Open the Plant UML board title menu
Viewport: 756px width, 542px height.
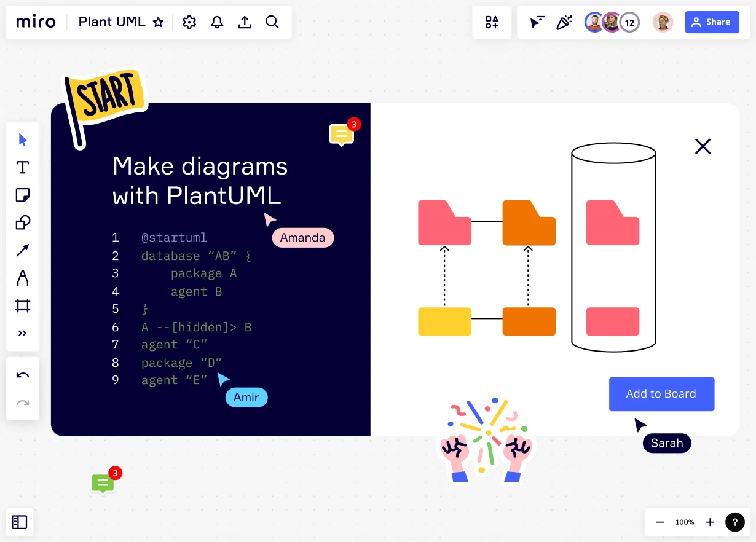pyautogui.click(x=112, y=22)
